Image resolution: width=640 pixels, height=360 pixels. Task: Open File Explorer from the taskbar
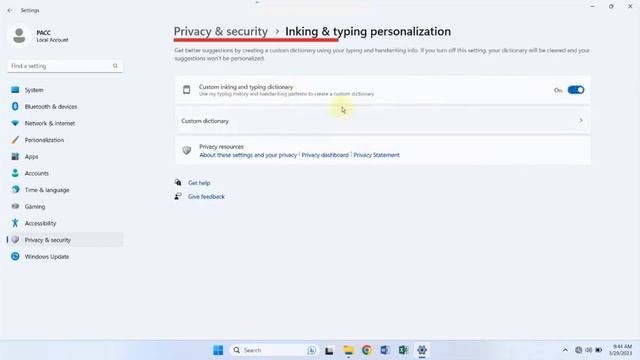click(x=348, y=350)
